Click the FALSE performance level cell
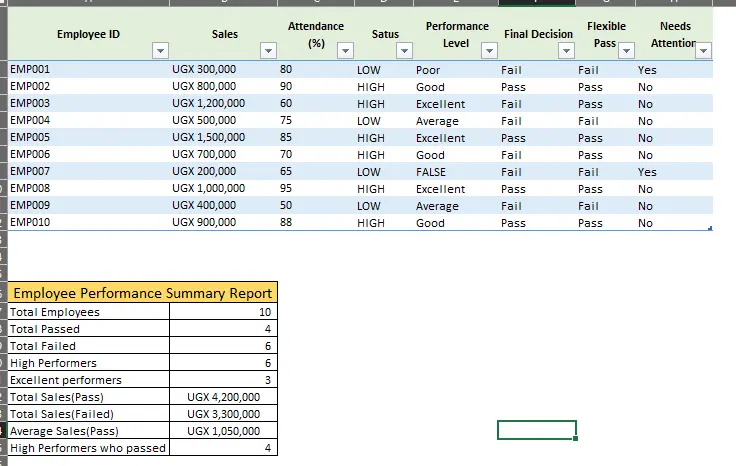This screenshot has height=466, width=736. coord(456,172)
